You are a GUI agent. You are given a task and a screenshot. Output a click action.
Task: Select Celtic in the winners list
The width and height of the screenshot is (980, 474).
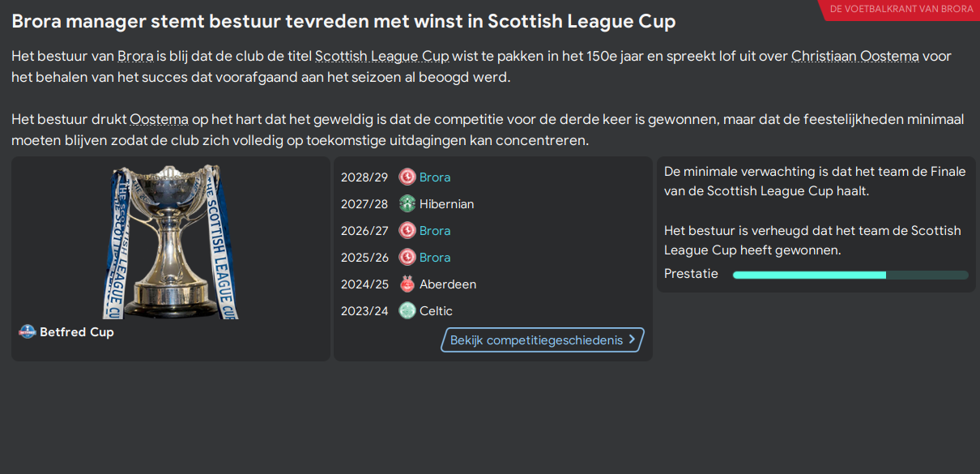(x=436, y=311)
